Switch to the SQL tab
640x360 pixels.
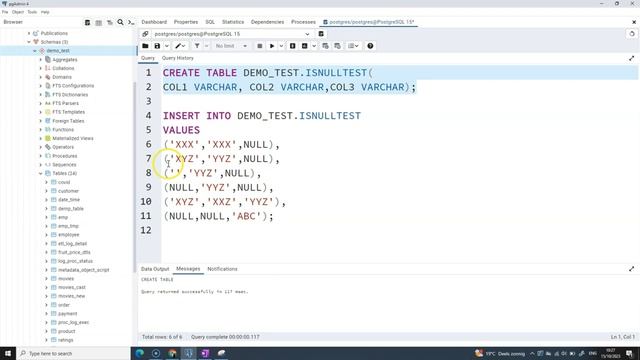(x=210, y=22)
